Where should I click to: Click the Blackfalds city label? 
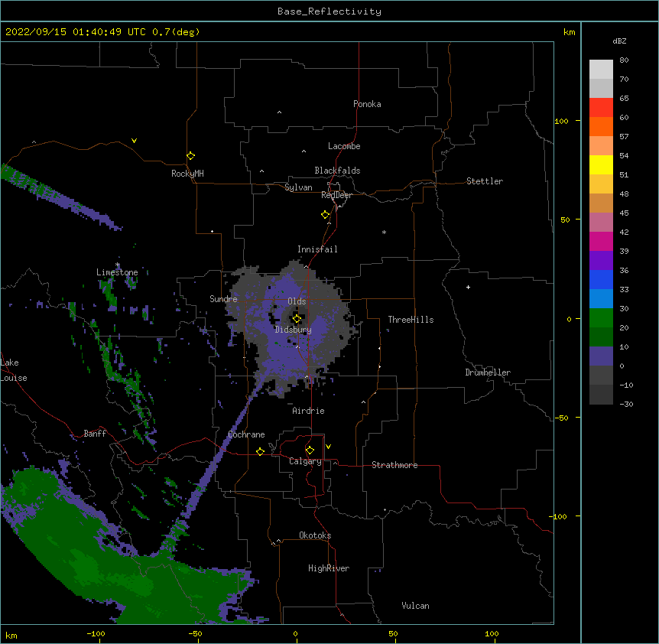click(337, 171)
